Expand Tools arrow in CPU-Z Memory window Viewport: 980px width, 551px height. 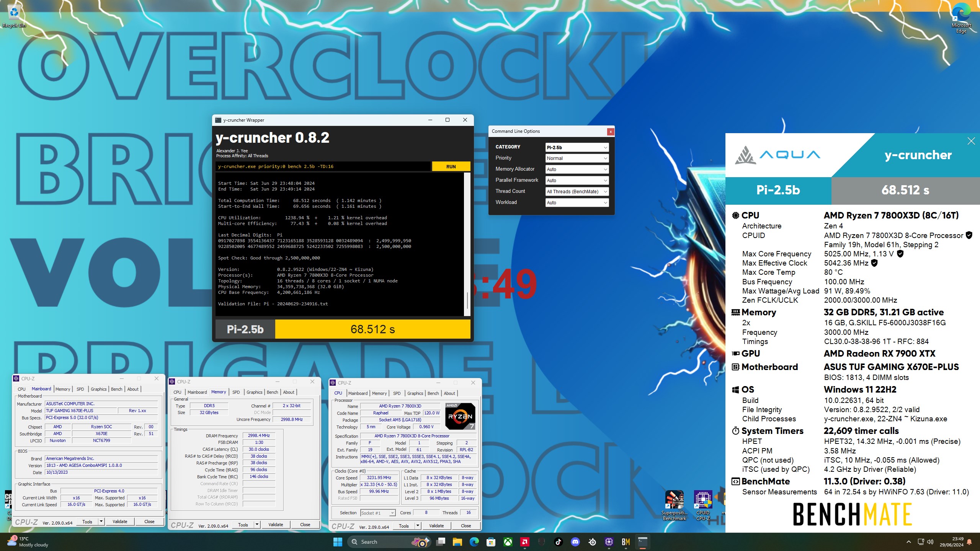[x=257, y=525]
